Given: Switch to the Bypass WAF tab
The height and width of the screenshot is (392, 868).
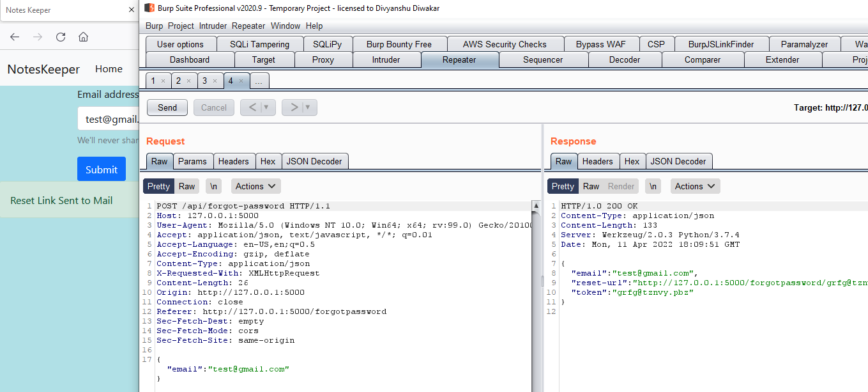Looking at the screenshot, I should coord(601,44).
